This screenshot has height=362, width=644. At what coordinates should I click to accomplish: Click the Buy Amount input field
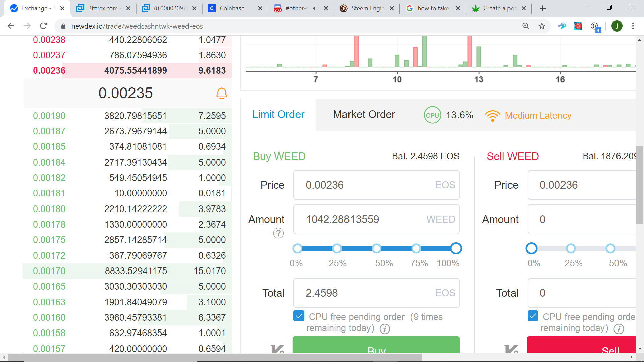click(x=376, y=219)
